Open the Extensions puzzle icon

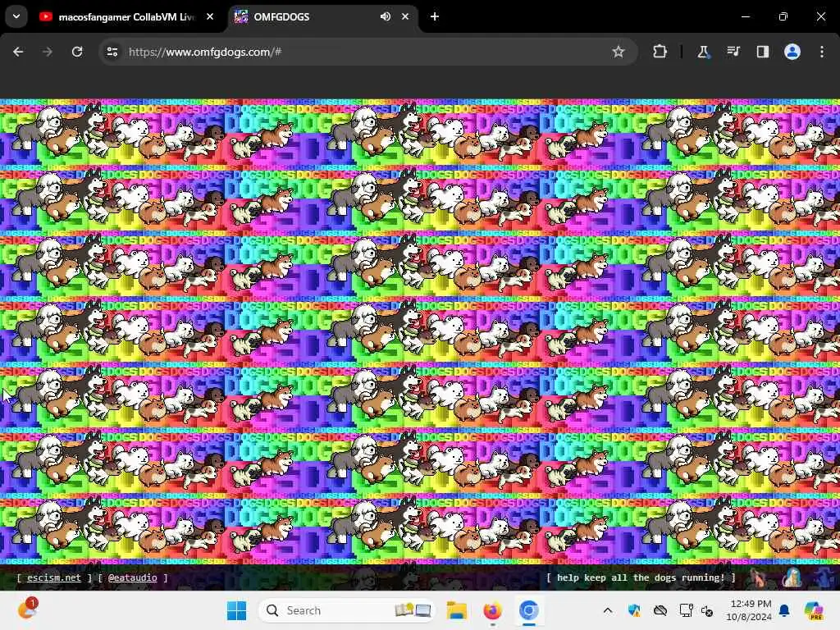[660, 52]
